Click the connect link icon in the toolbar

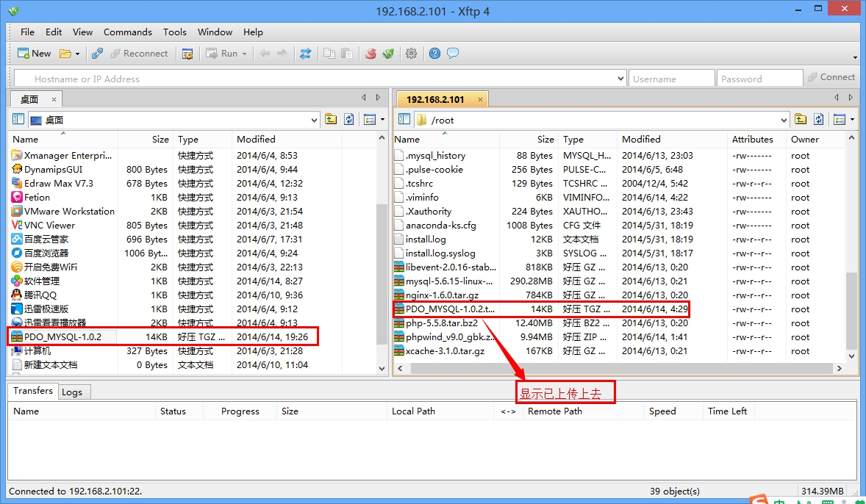[x=97, y=54]
